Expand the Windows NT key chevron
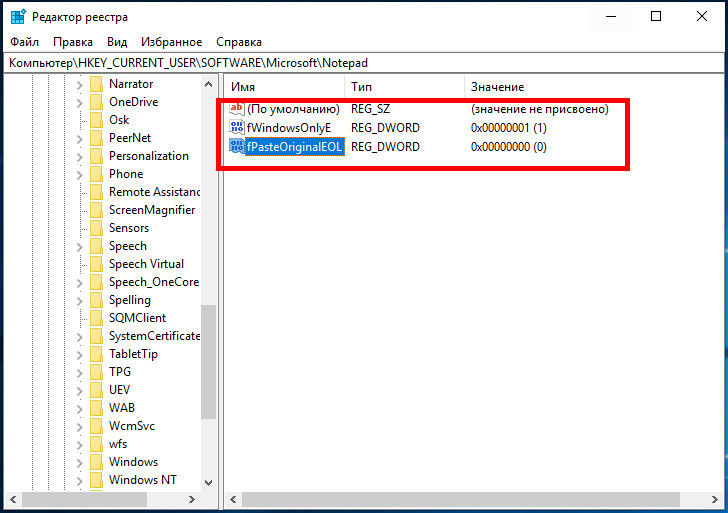The width and height of the screenshot is (728, 513). [79, 481]
